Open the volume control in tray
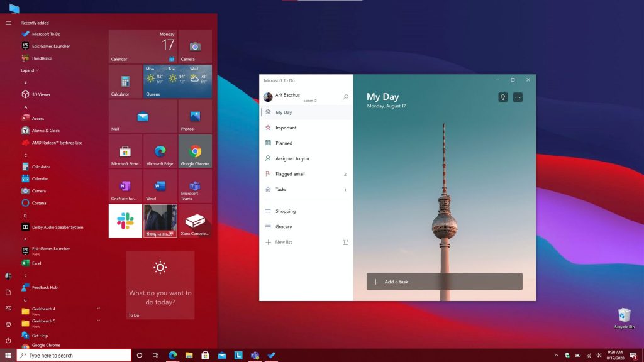The image size is (644, 362). (599, 356)
